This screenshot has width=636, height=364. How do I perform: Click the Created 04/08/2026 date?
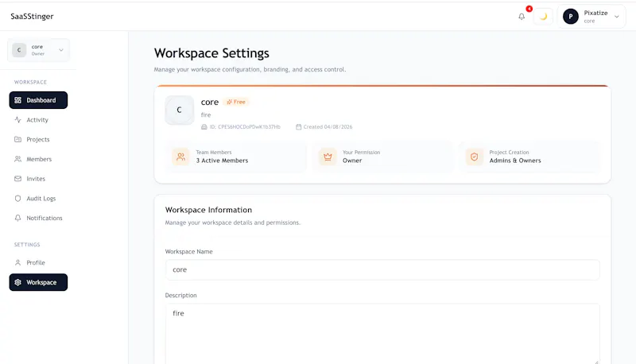click(328, 127)
